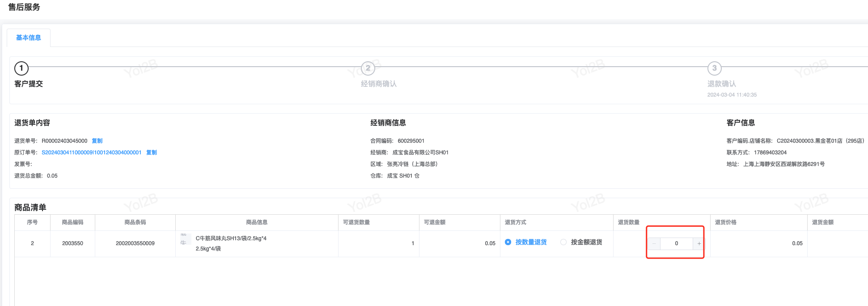Click the 售后服务 page title

24,7
